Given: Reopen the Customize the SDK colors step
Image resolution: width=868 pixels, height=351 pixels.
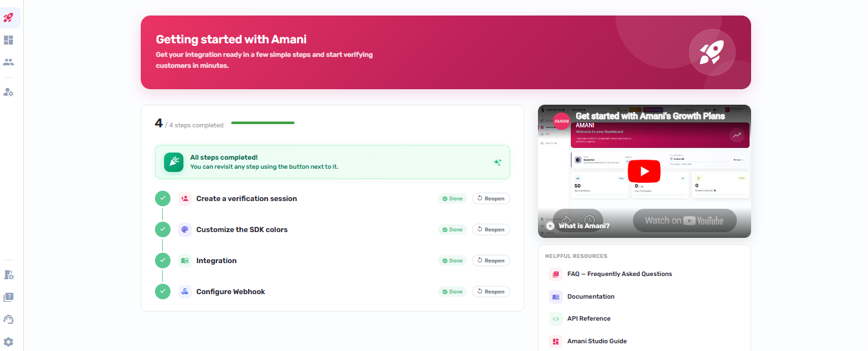Looking at the screenshot, I should coord(491,229).
